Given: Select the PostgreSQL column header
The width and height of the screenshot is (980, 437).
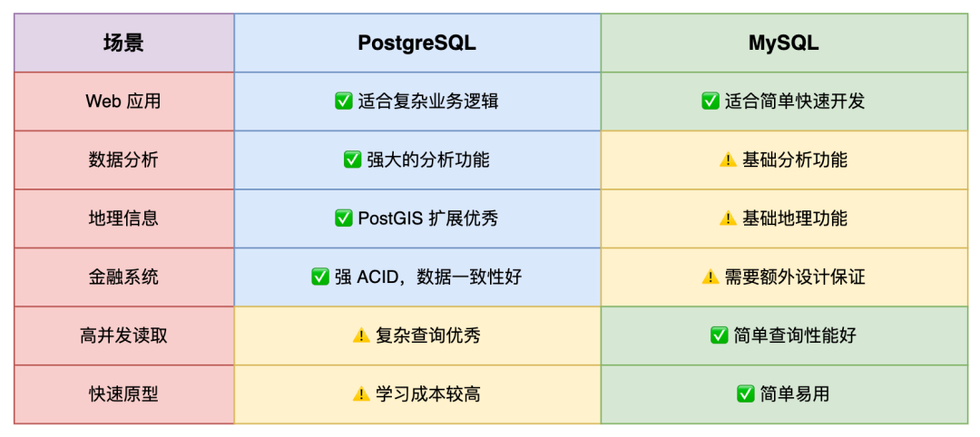Looking at the screenshot, I should point(417,44).
